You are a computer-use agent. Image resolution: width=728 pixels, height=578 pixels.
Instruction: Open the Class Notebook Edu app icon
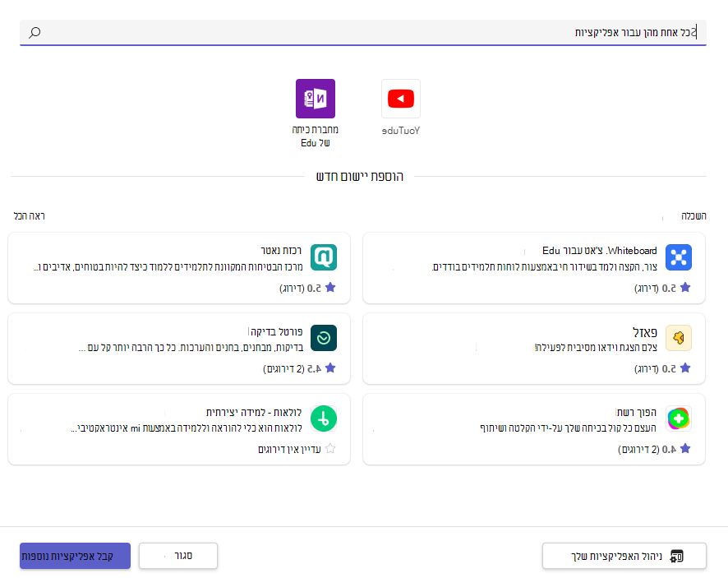pyautogui.click(x=316, y=99)
